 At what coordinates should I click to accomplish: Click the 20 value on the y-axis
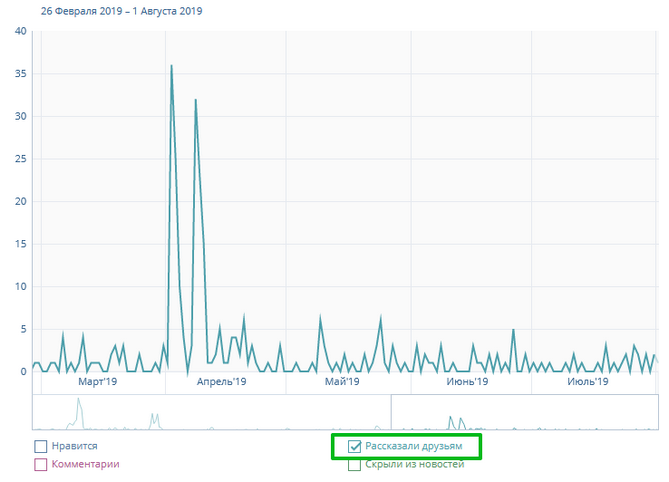(x=20, y=201)
